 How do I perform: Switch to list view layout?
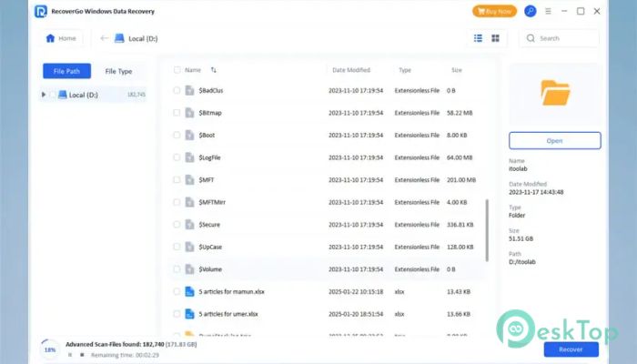coord(478,38)
